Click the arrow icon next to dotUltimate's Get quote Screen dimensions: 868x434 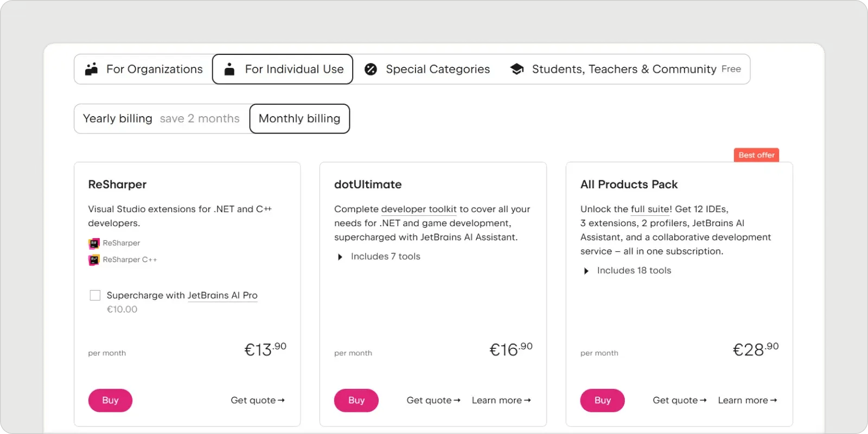point(458,400)
